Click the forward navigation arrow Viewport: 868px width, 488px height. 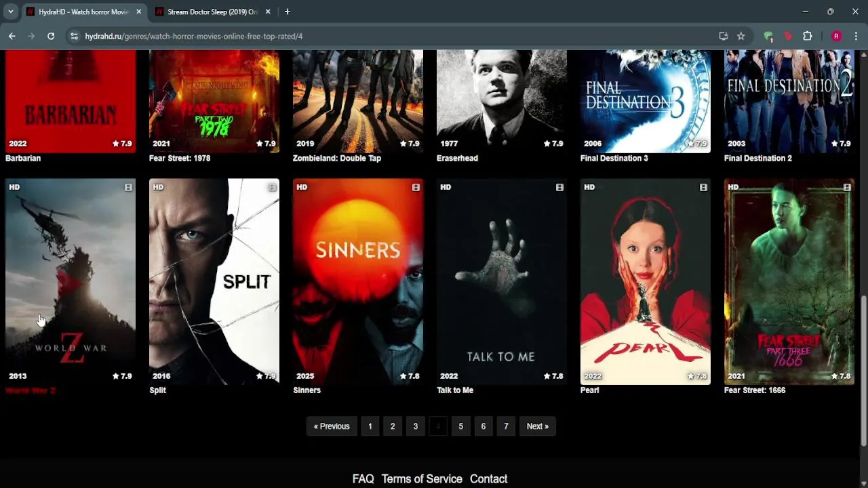click(x=31, y=36)
